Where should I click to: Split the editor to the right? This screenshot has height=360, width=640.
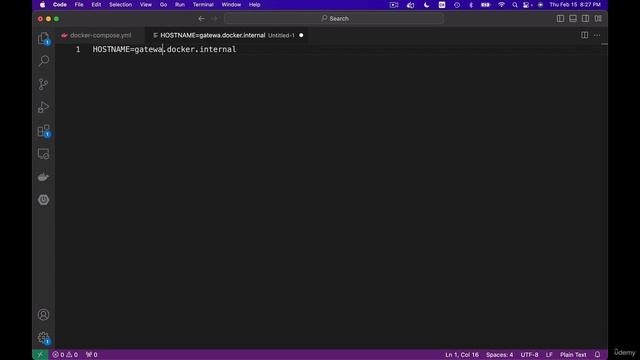pos(584,35)
